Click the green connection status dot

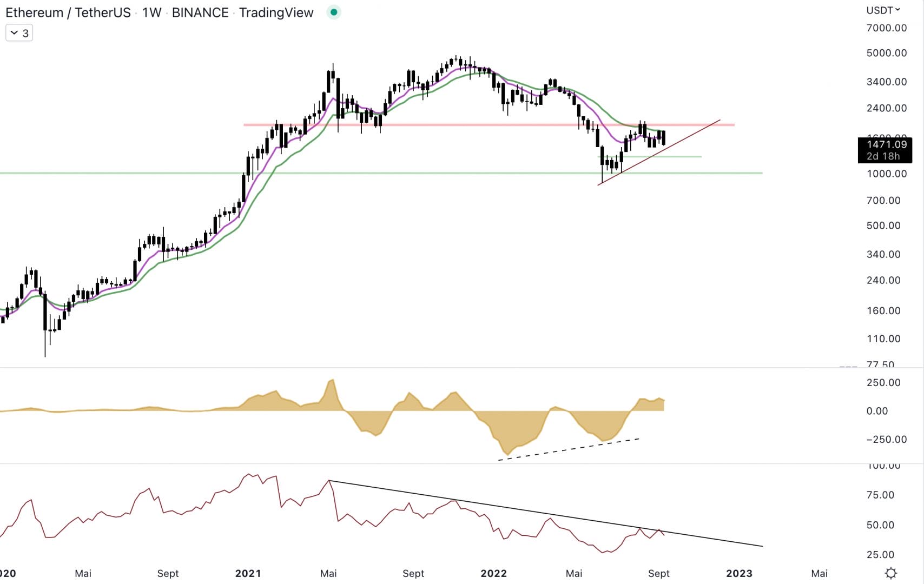pyautogui.click(x=334, y=12)
